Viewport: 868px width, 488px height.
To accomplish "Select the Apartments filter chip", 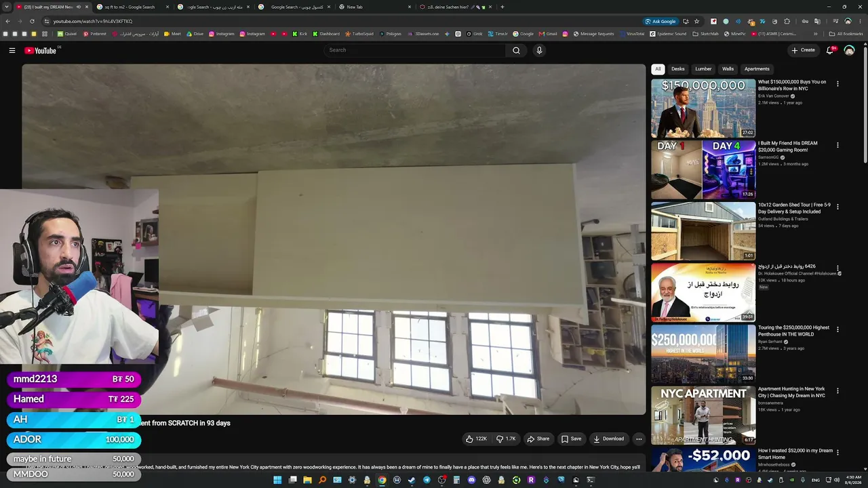I will pyautogui.click(x=757, y=69).
